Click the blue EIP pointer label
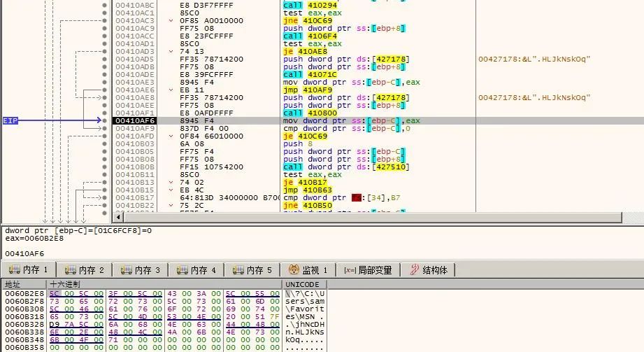 10,121
